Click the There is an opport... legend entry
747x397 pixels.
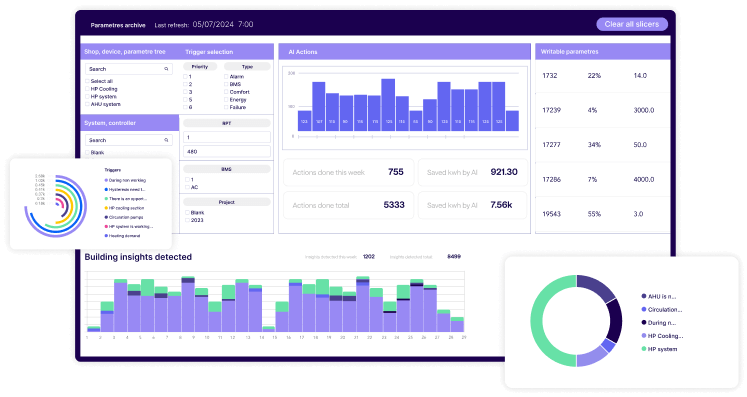pos(125,199)
